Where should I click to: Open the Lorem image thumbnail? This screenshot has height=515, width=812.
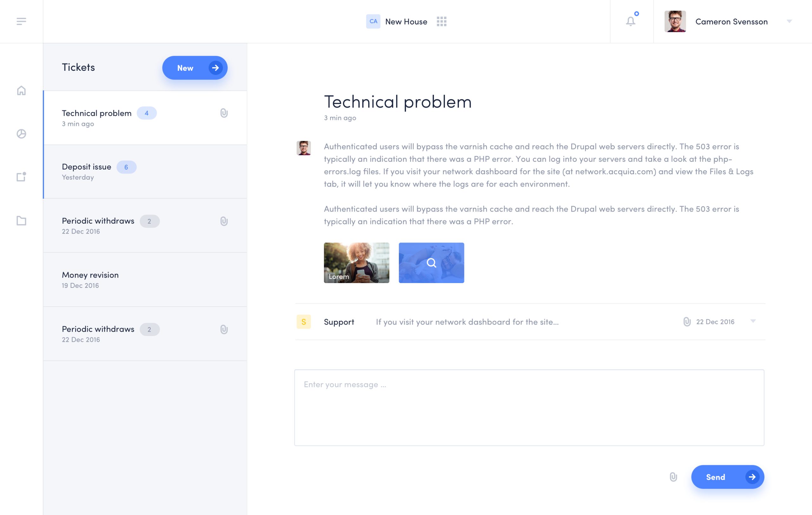[x=357, y=263]
